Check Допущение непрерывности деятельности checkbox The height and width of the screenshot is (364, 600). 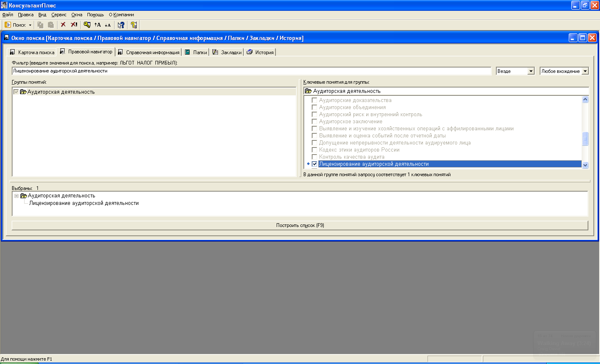click(x=315, y=143)
